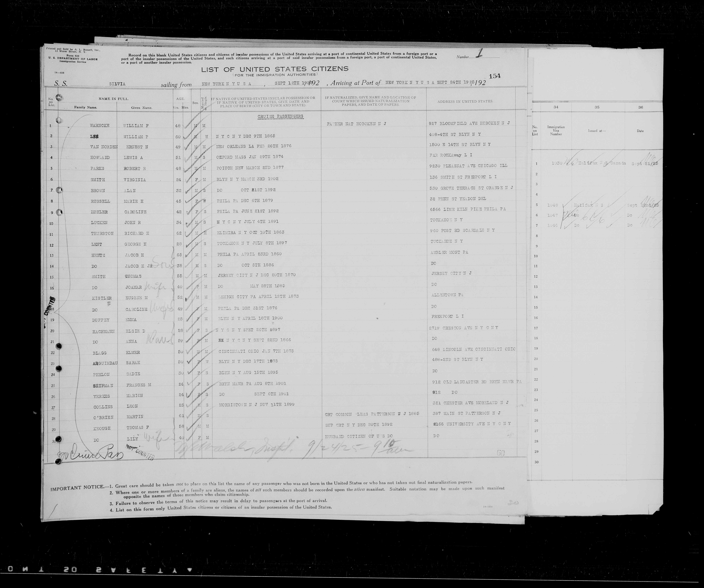
Task: Click 'SUP CRT N Y DEC 20TH 1892' entry
Action: pyautogui.click(x=359, y=425)
